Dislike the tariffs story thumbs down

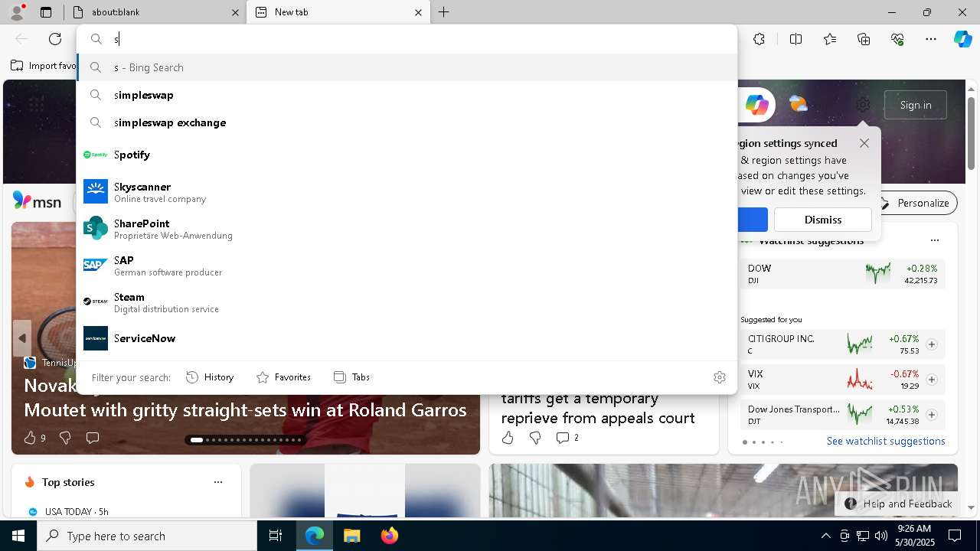click(x=535, y=438)
